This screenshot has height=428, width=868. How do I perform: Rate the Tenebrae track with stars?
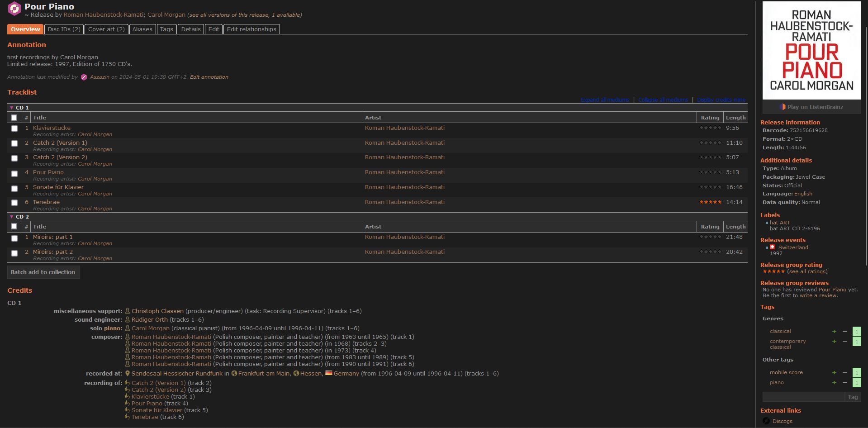click(x=710, y=202)
